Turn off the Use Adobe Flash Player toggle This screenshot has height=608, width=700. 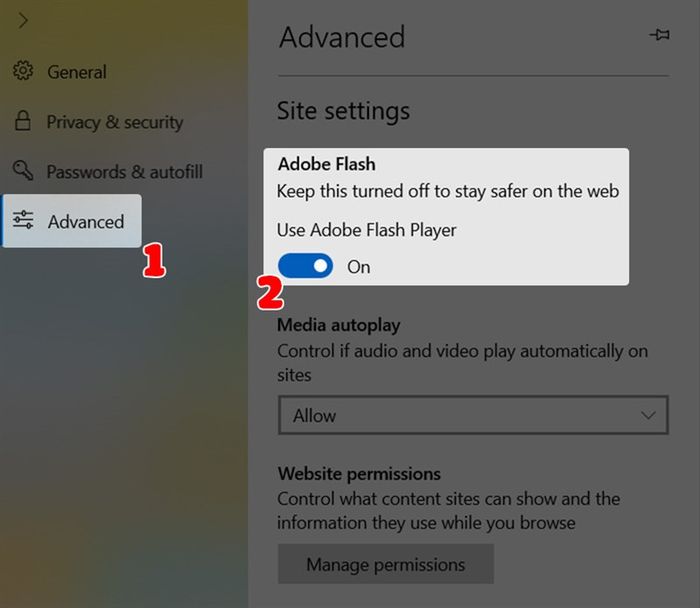(305, 266)
